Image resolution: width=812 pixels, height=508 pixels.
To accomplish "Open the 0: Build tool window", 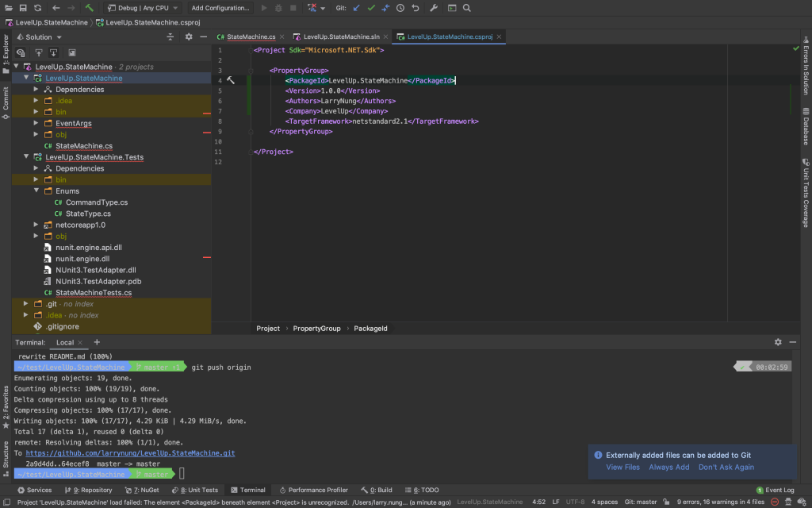I will (377, 490).
